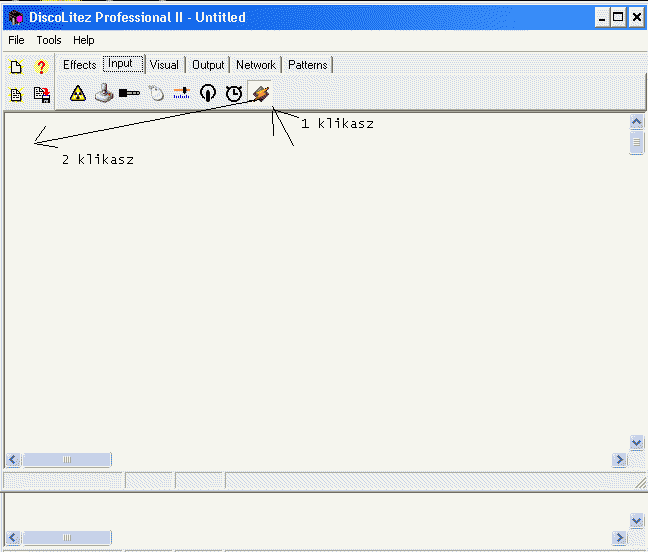The image size is (648, 552).
Task: Click the lower panel scroll down arrow
Action: tap(636, 520)
